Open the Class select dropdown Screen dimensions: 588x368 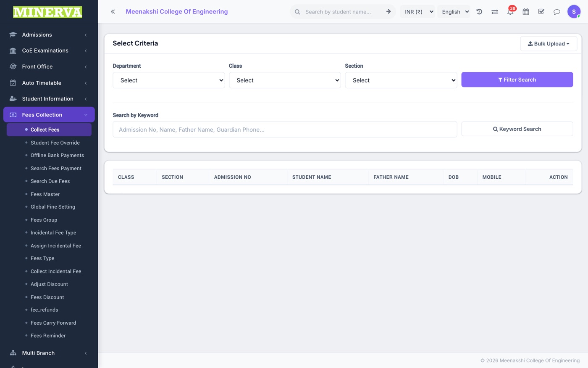point(285,80)
